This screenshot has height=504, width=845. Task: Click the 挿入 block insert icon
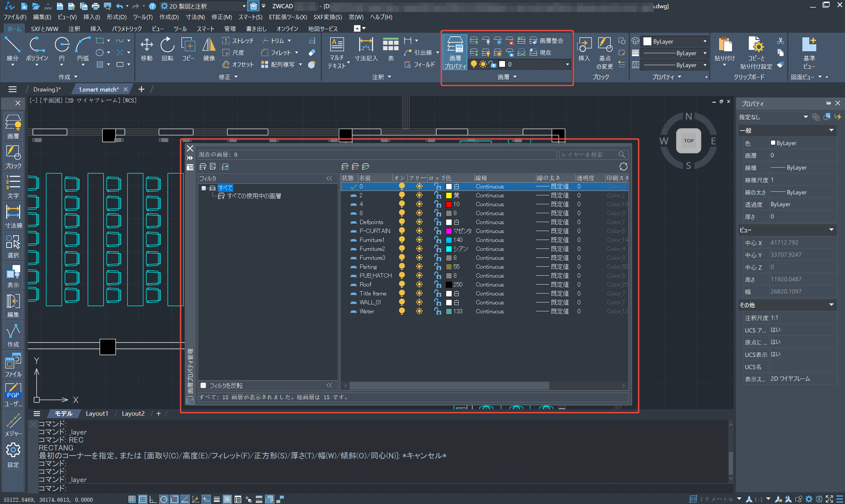(x=584, y=49)
